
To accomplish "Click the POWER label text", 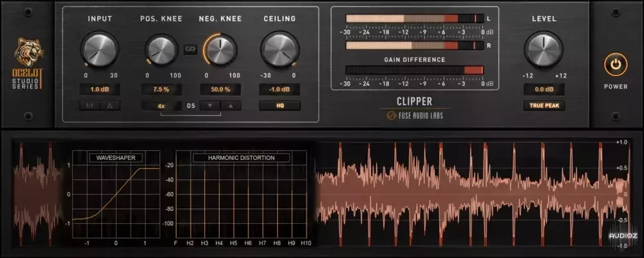I will 615,87.
